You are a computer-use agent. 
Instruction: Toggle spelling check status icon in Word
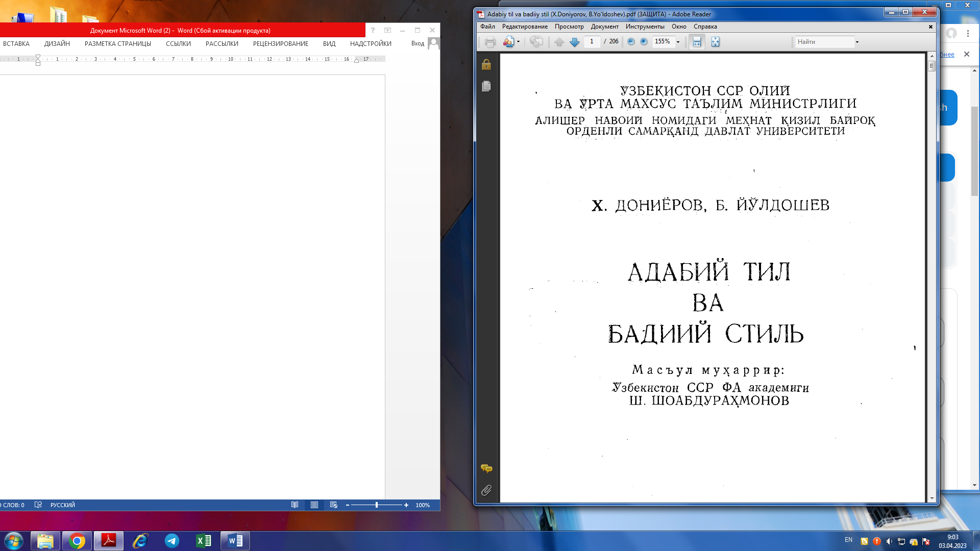pos(38,505)
